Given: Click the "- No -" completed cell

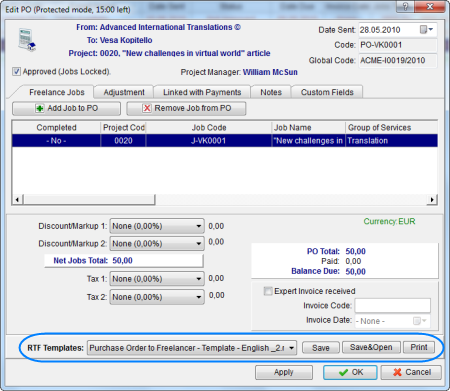Looking at the screenshot, I should [56, 141].
